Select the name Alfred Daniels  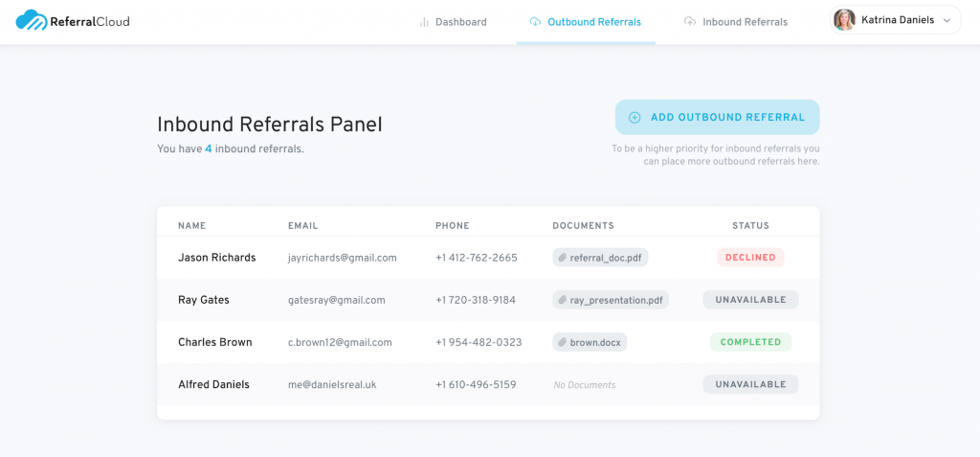point(213,385)
